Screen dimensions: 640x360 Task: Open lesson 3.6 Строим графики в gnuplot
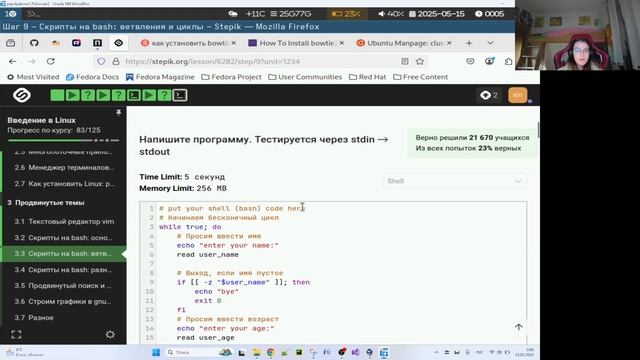pos(64,301)
